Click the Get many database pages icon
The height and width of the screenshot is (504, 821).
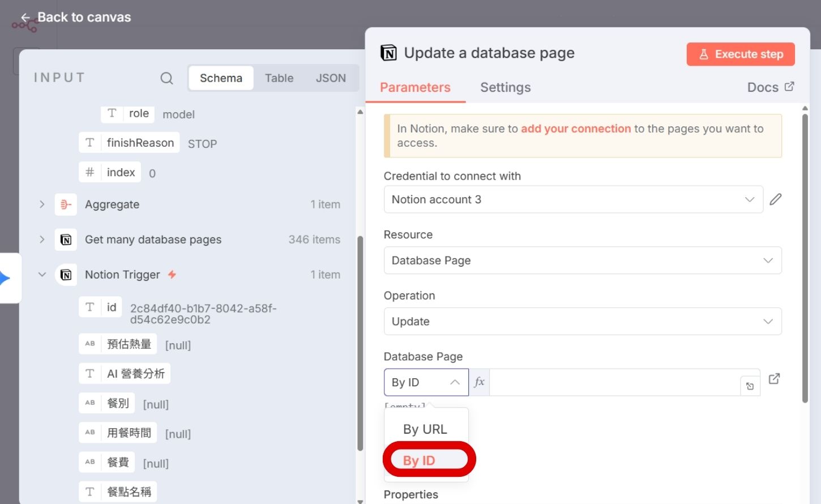click(x=66, y=240)
